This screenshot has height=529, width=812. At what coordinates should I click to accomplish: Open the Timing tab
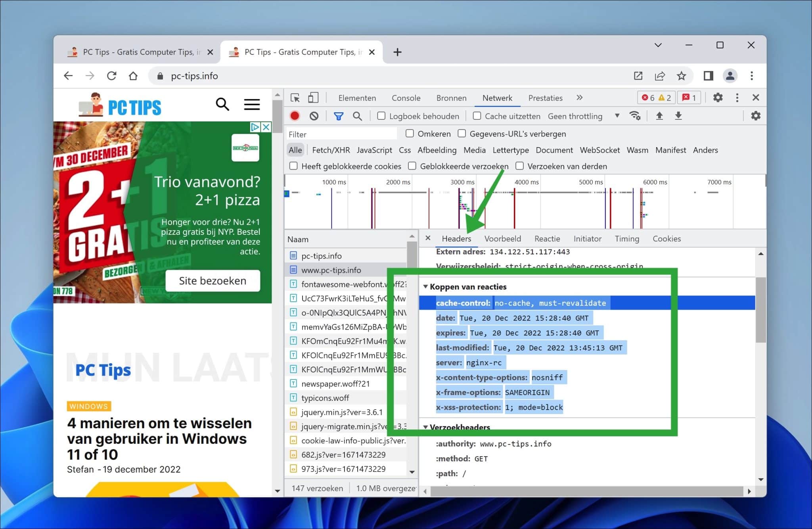coord(627,239)
